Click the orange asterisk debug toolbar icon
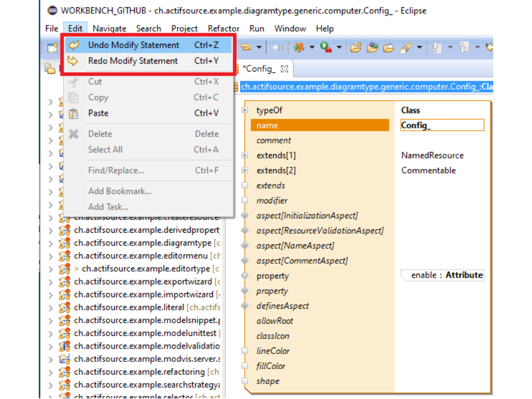 pos(299,48)
